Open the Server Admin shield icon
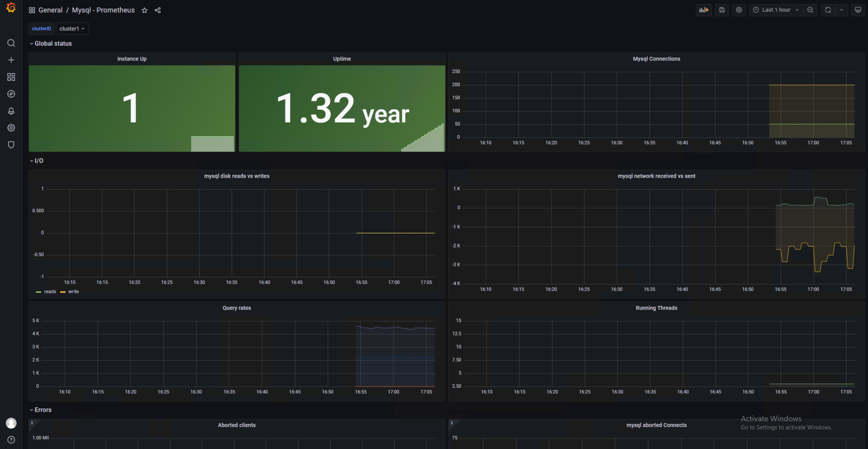The height and width of the screenshot is (449, 868). (11, 145)
